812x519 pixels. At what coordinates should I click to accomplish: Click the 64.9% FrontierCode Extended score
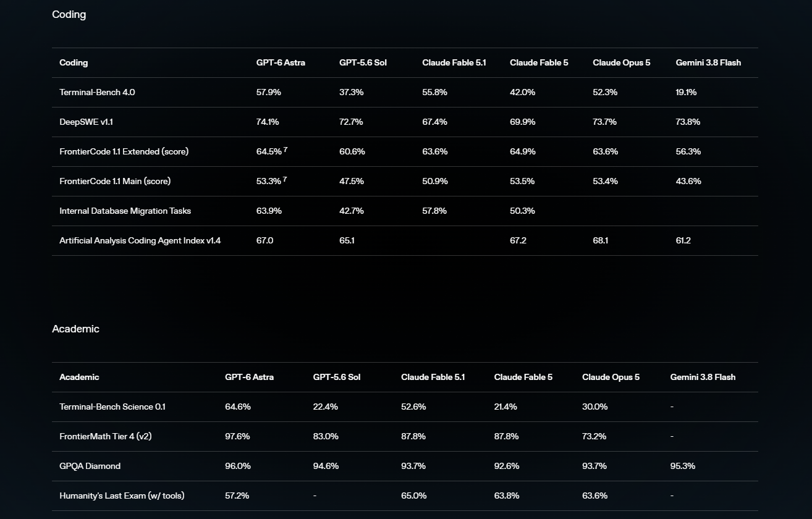(523, 151)
